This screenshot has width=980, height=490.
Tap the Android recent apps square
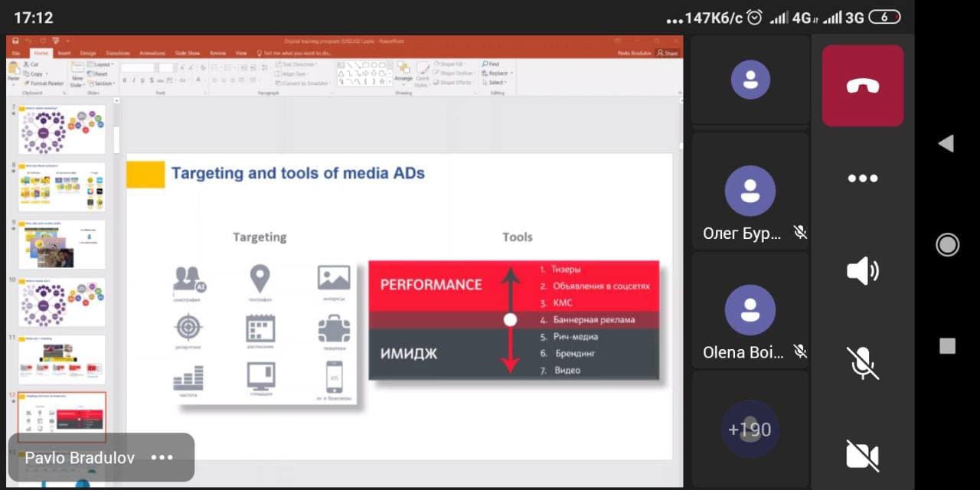coord(947,346)
